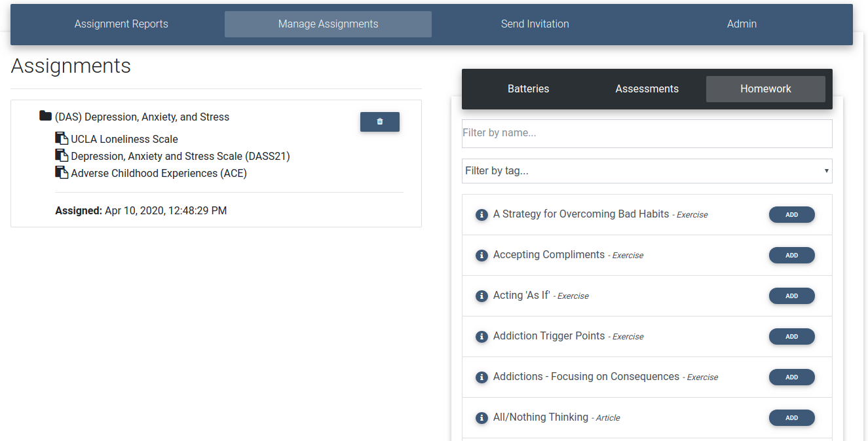Open Assignment Reports in navigation bar
The image size is (868, 441).
(x=121, y=24)
